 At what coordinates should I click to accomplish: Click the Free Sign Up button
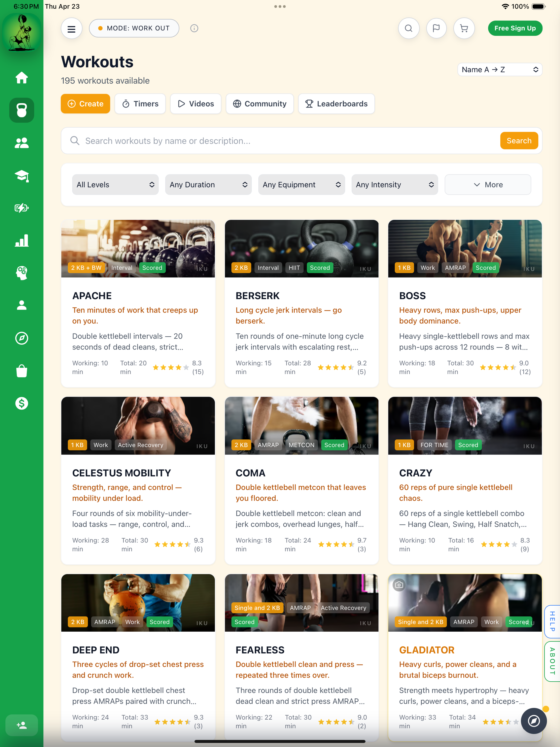tap(515, 28)
